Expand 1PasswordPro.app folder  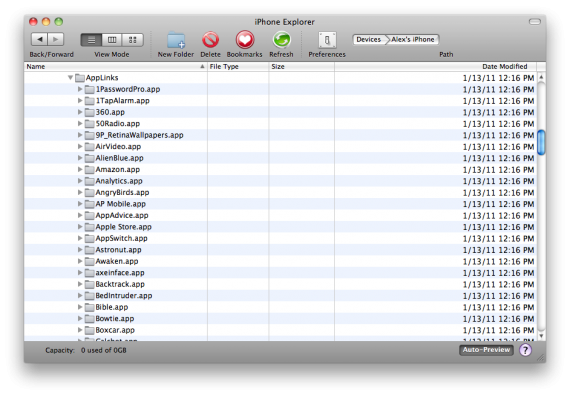(x=80, y=89)
